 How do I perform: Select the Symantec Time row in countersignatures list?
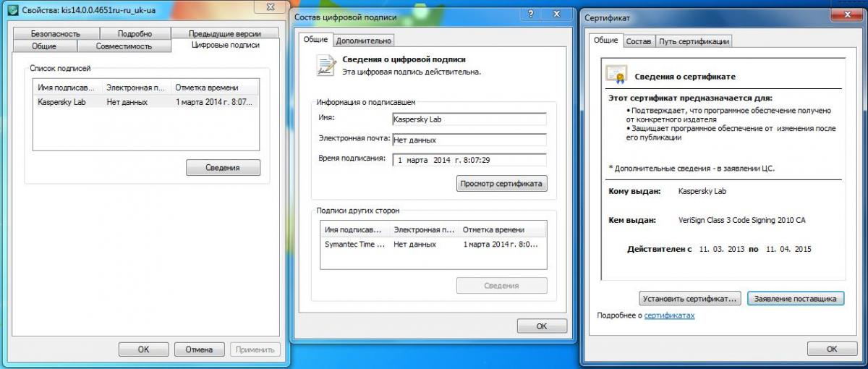click(x=433, y=245)
